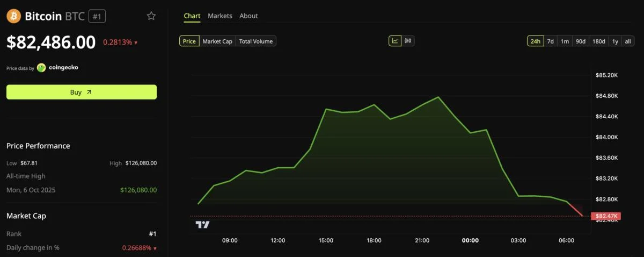This screenshot has width=644, height=257.
Task: Click the $83.20K price axis label
Action: coord(607,179)
